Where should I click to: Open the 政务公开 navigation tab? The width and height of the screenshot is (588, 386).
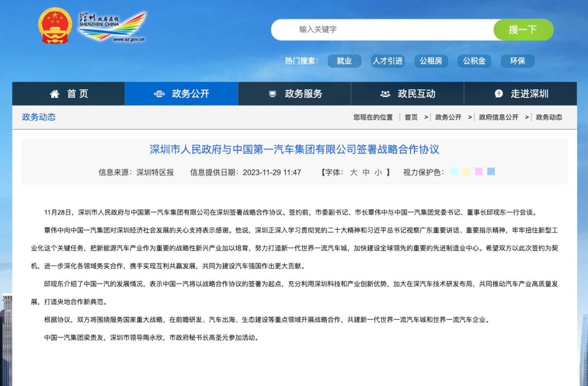(181, 94)
